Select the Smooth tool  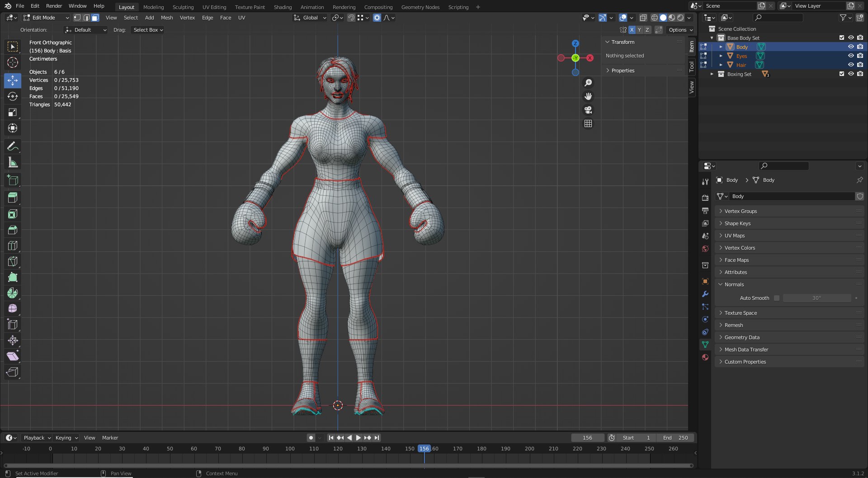click(x=13, y=308)
